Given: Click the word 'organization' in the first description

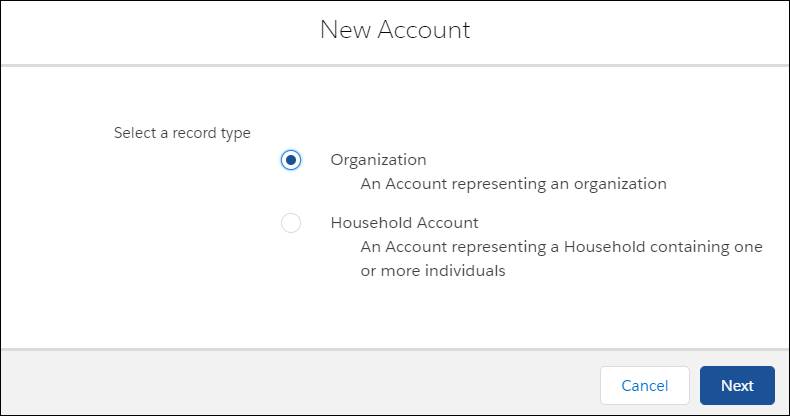Looking at the screenshot, I should pos(620,185).
